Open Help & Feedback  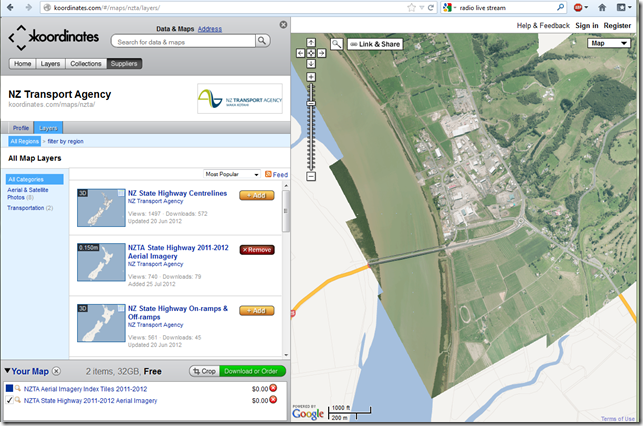point(543,25)
